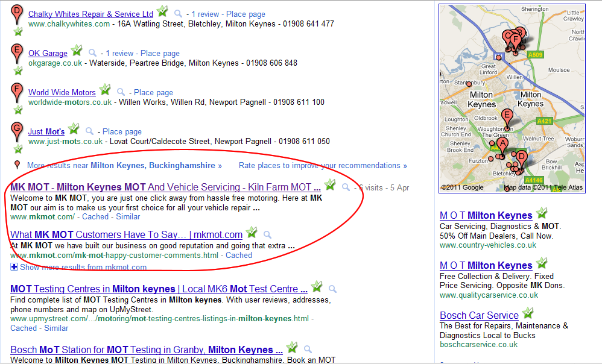Click green star badge after Chalky Whites title
Viewport: 602px width, 364px height.
(162, 11)
